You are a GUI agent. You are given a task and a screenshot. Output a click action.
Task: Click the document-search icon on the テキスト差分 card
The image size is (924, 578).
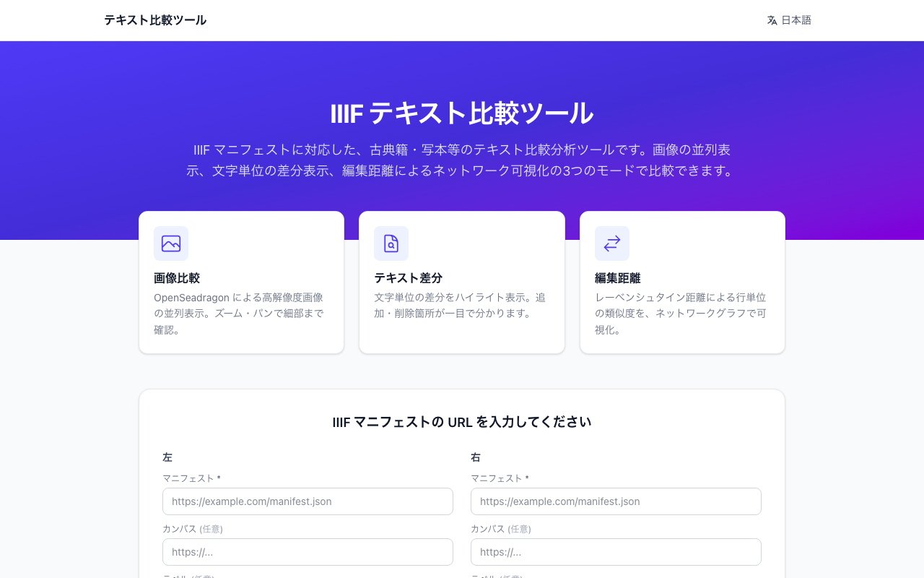pyautogui.click(x=391, y=243)
